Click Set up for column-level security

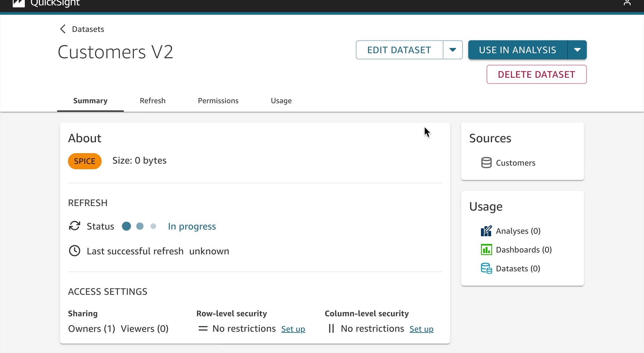coord(421,329)
